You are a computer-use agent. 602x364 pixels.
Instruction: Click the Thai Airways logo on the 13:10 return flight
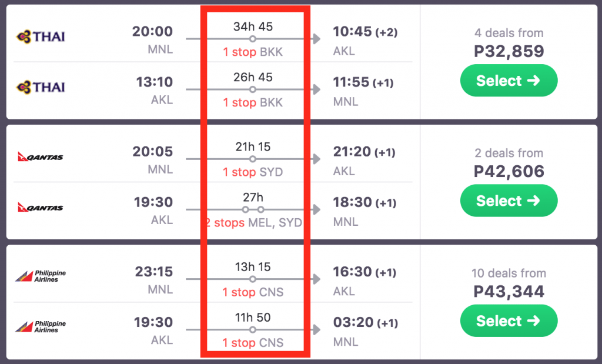click(x=41, y=88)
